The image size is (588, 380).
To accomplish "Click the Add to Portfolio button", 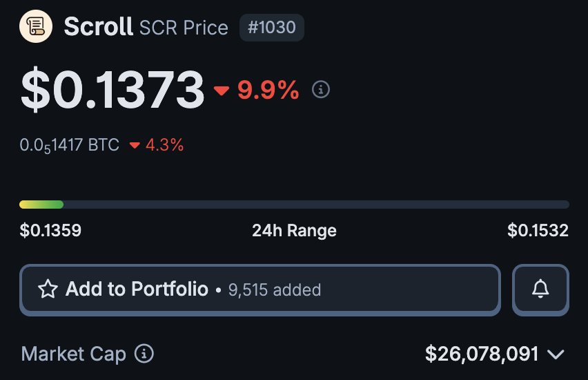I will click(x=259, y=289).
